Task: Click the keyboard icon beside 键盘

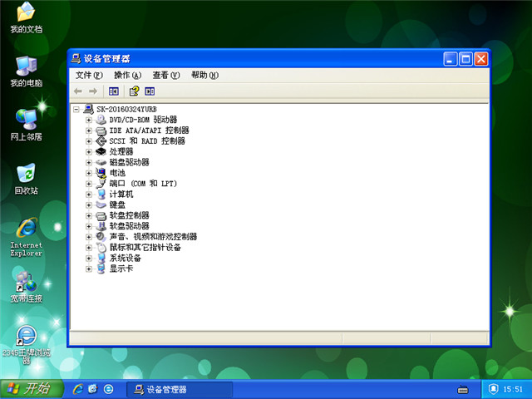Action: pyautogui.click(x=101, y=205)
